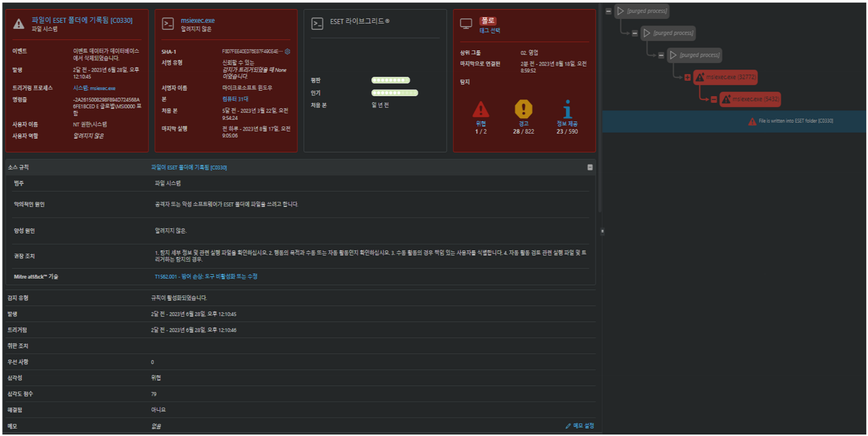Viewport: 868px width, 436px height.
Task: Click the terminal icon on the ESET 라이브그리드 card
Action: [317, 23]
